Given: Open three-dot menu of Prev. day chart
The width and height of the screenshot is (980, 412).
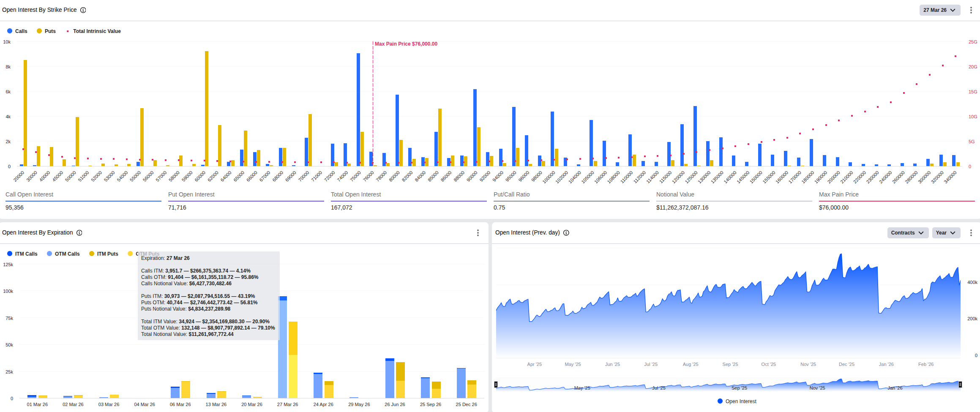Looking at the screenshot, I should point(971,233).
